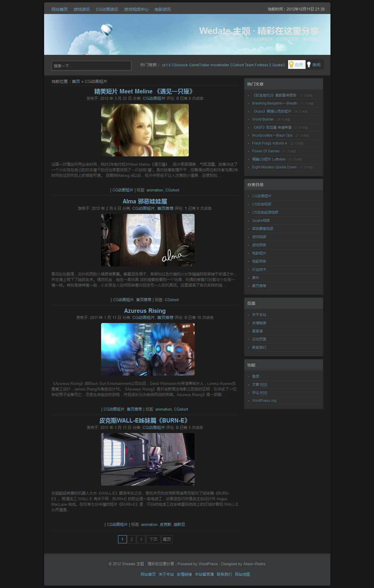
Task: Open the Quake视频 category
Action: 261,221
